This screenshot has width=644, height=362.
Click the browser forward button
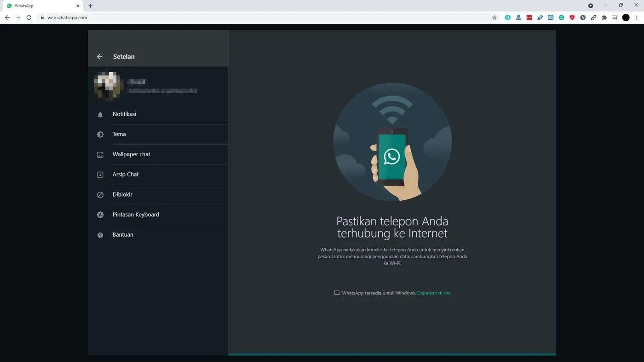pos(18,17)
